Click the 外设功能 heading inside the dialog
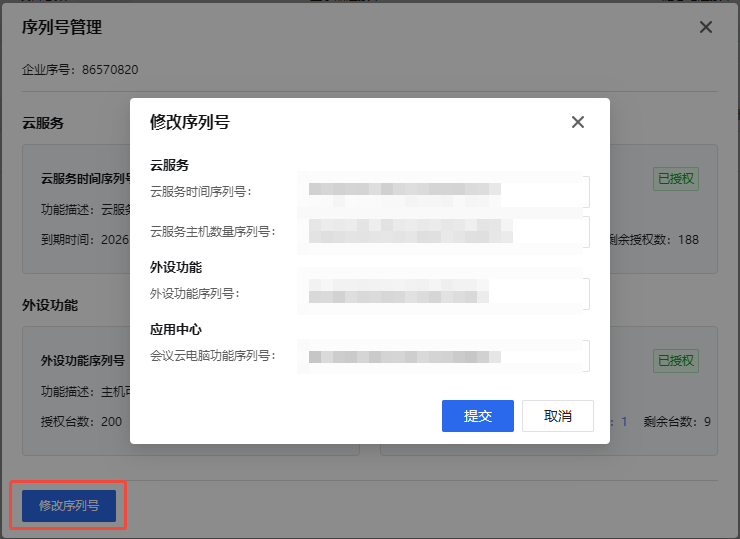The image size is (740, 539). click(177, 267)
